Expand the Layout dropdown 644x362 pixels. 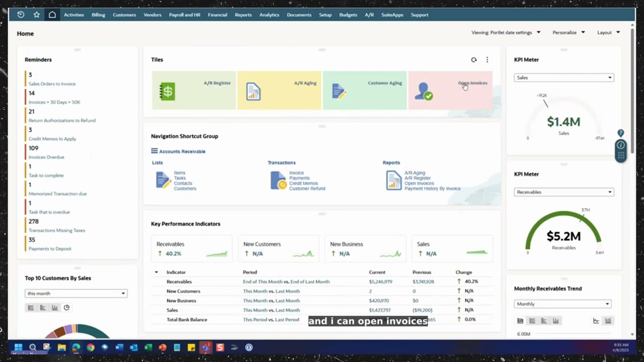[x=608, y=33]
